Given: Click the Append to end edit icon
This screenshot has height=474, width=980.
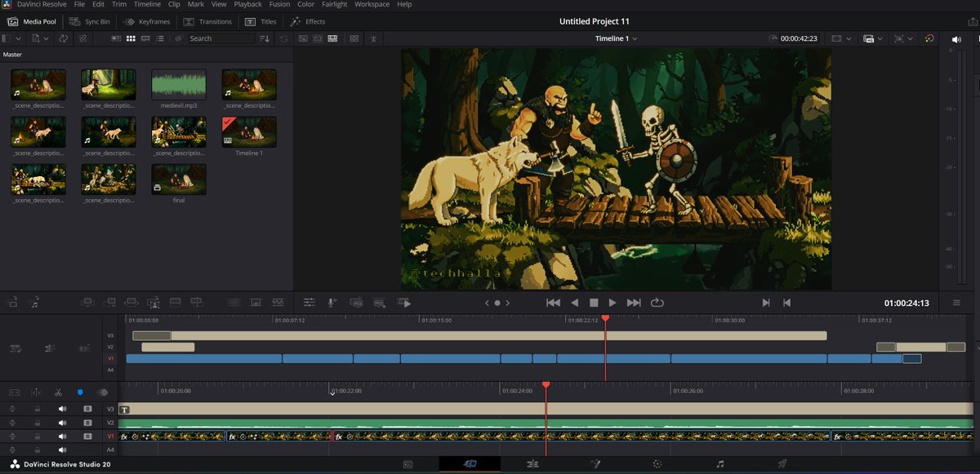Looking at the screenshot, I should 109,302.
